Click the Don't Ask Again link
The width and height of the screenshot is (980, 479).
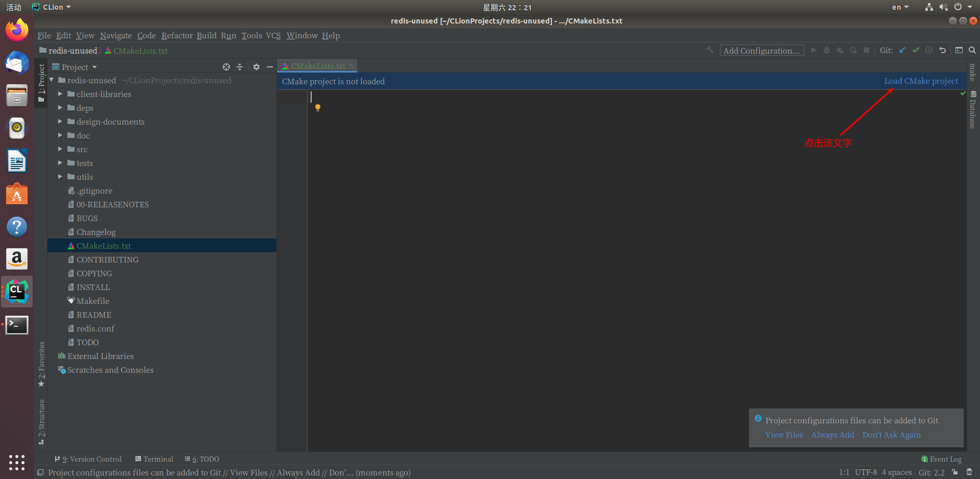click(892, 435)
